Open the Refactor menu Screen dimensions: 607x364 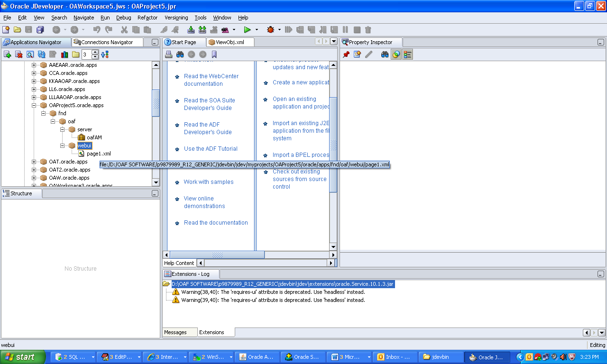[x=147, y=18]
